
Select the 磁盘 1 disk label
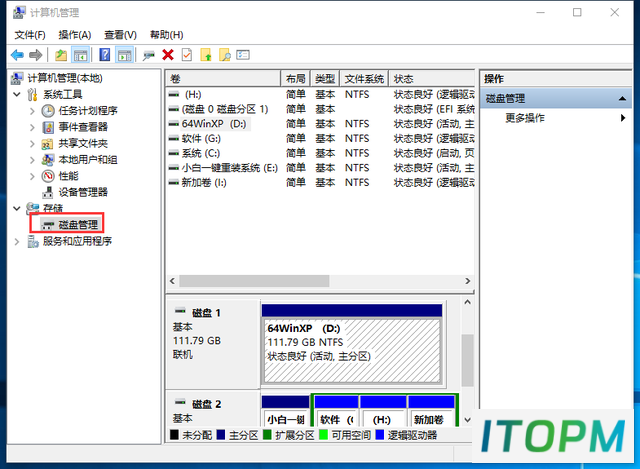(206, 313)
